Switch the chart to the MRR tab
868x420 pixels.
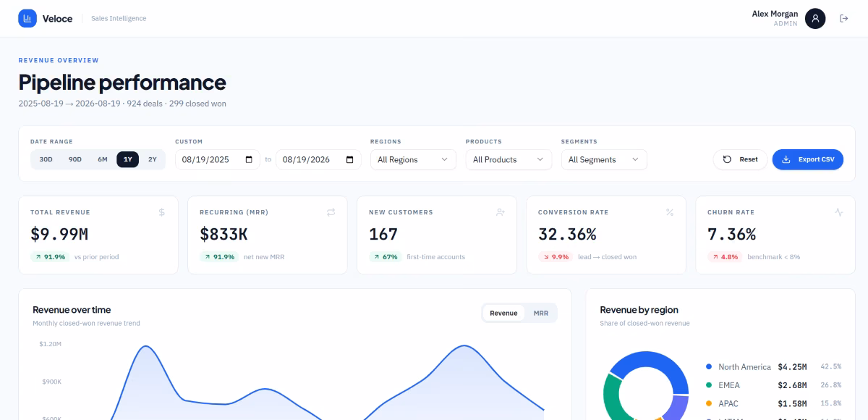coord(540,313)
